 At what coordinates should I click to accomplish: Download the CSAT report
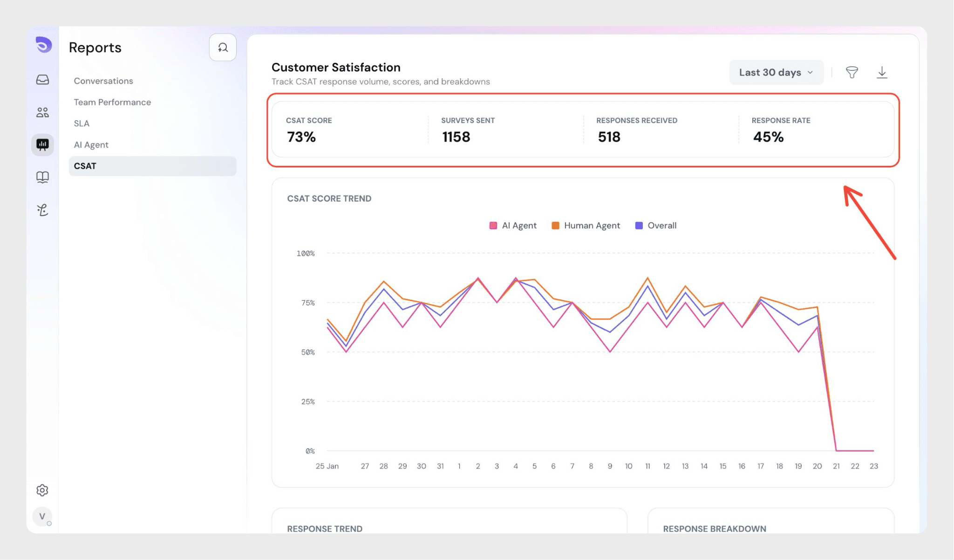pyautogui.click(x=882, y=72)
